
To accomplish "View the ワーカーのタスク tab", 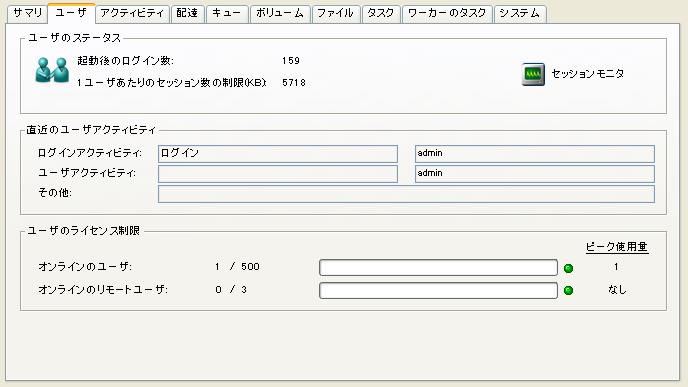I will point(447,14).
